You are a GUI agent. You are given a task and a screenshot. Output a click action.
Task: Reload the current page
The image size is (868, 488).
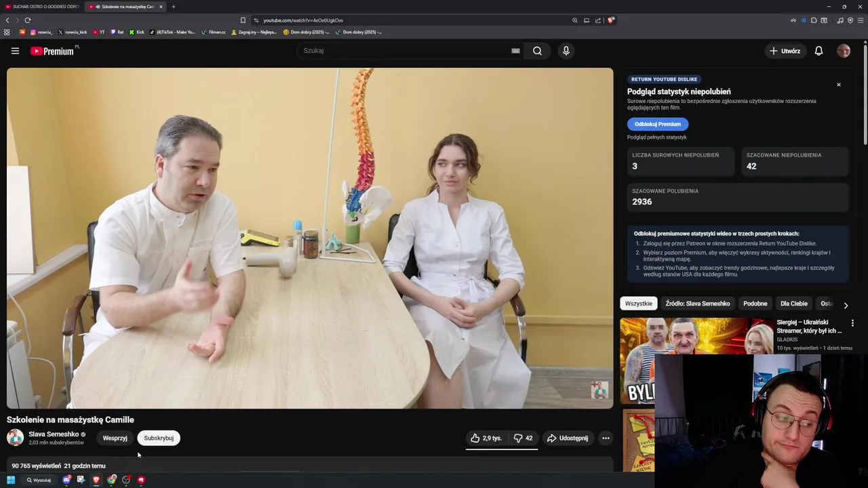click(x=28, y=20)
